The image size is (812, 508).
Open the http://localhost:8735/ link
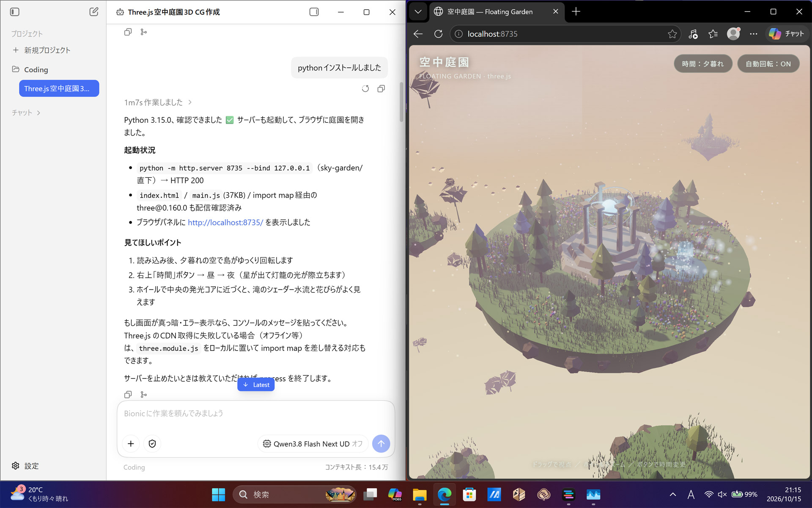coord(225,222)
